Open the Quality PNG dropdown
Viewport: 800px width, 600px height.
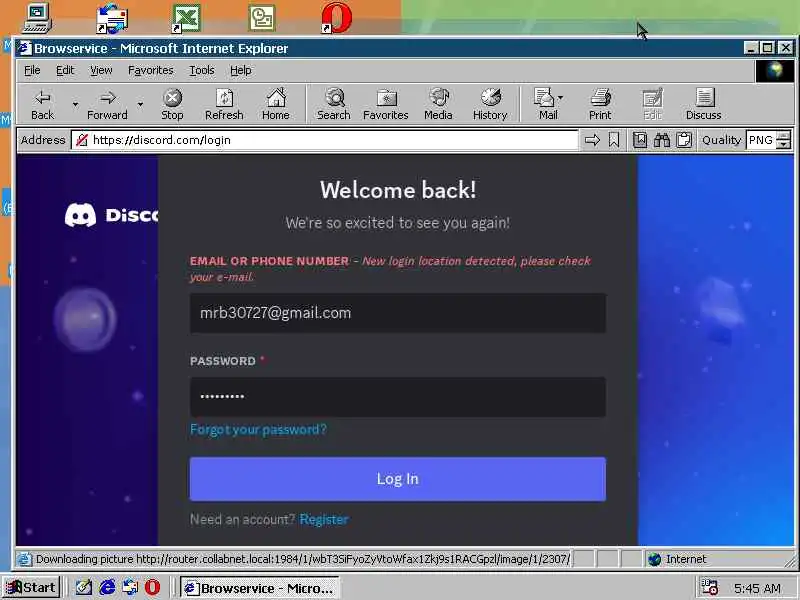[784, 140]
